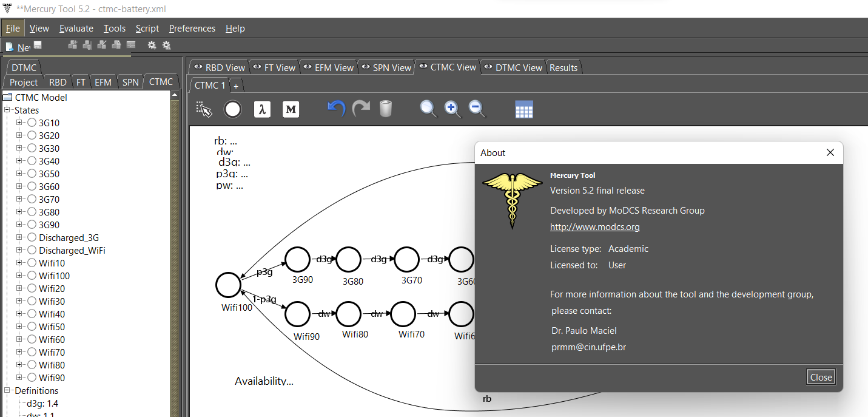Viewport: 868px width, 417px height.
Task: Open the http://www.modcs.org link
Action: pos(595,227)
